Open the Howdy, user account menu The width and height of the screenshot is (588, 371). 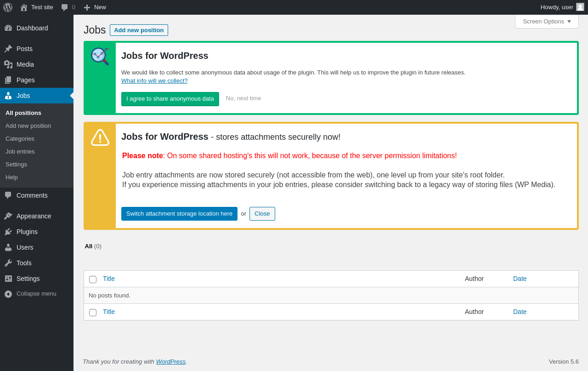coord(562,7)
